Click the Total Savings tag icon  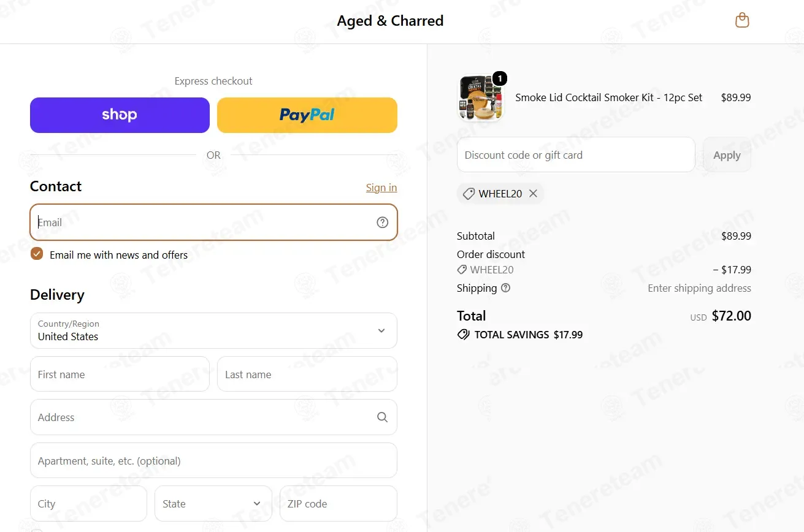pyautogui.click(x=464, y=335)
